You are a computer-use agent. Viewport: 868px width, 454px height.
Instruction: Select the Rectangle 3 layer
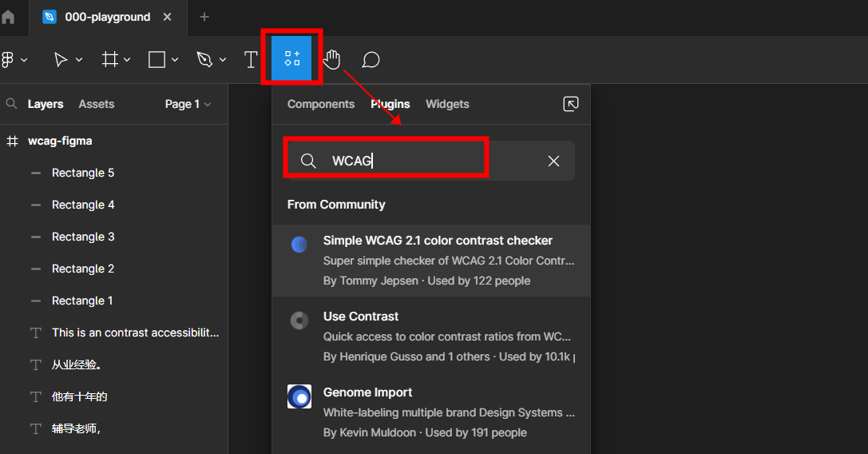coord(83,237)
